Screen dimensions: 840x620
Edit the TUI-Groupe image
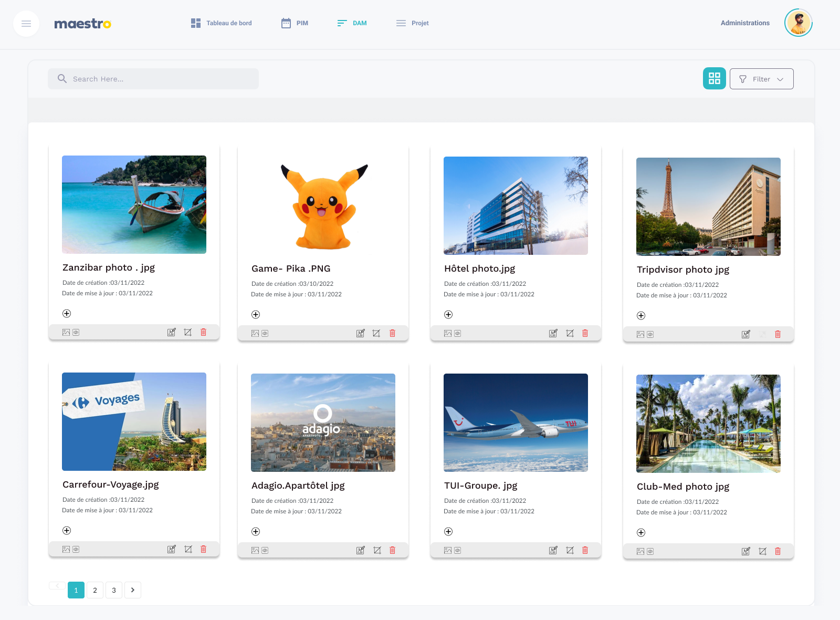tap(553, 550)
